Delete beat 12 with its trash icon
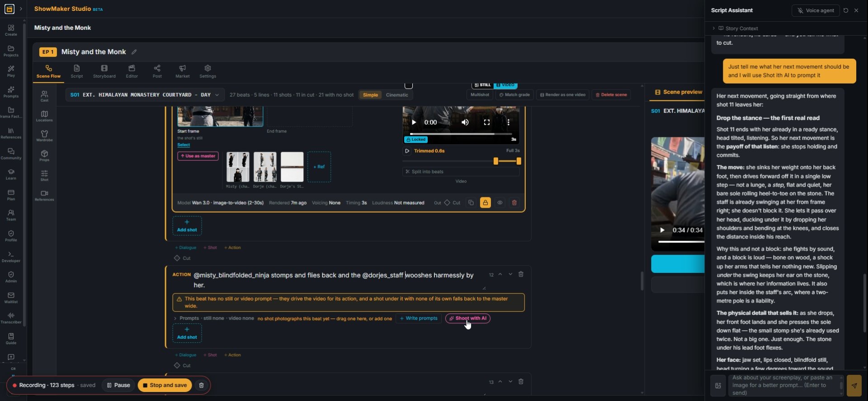Viewport: 868px width, 401px height. click(521, 274)
